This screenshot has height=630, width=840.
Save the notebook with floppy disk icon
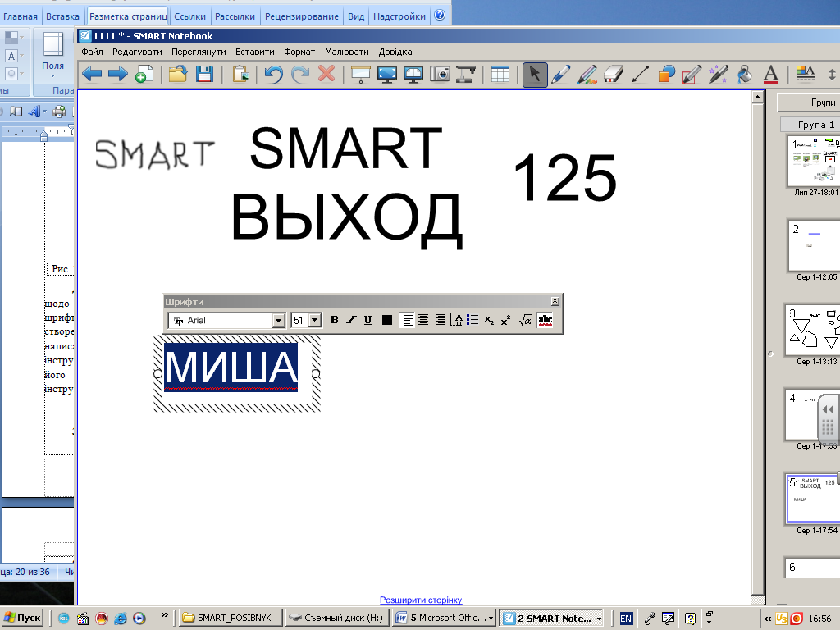(x=204, y=74)
